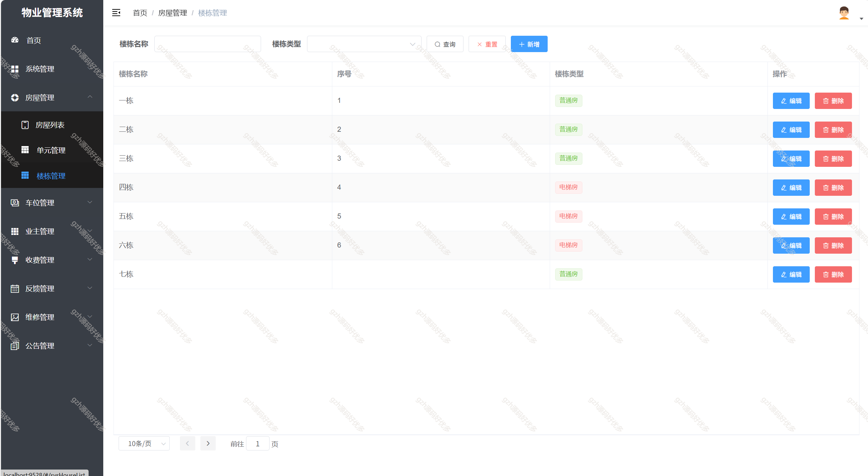Click the dashboard icon beside 首页
Screen dimensions: 868x476
(x=15, y=40)
